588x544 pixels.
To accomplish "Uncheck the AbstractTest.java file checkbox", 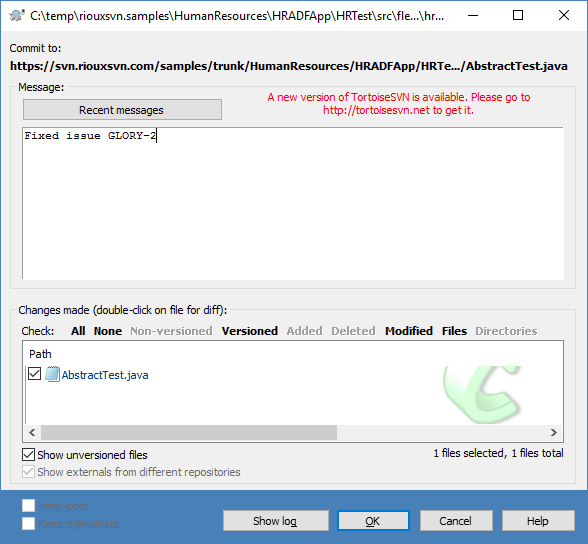I will (x=34, y=374).
